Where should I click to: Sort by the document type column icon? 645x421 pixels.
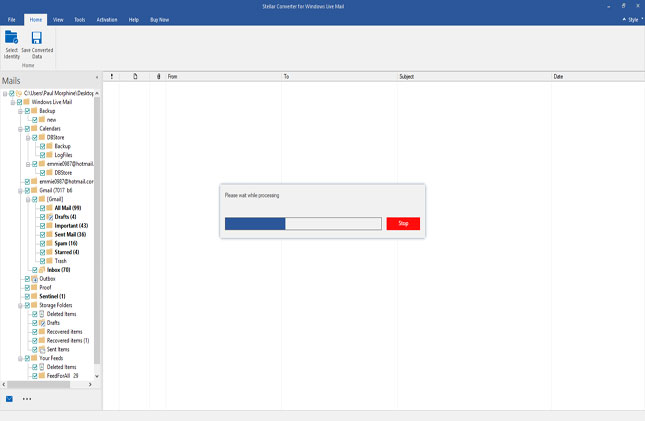(135, 77)
